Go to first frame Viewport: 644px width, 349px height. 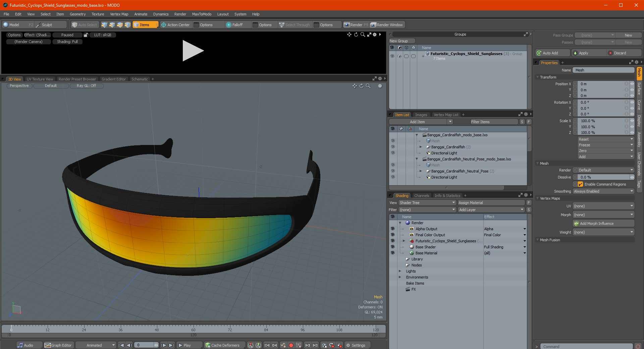121,345
